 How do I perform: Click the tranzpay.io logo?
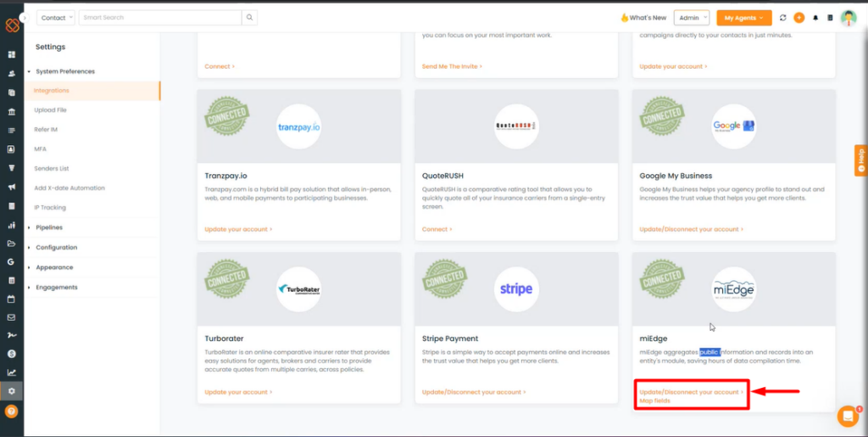click(298, 126)
